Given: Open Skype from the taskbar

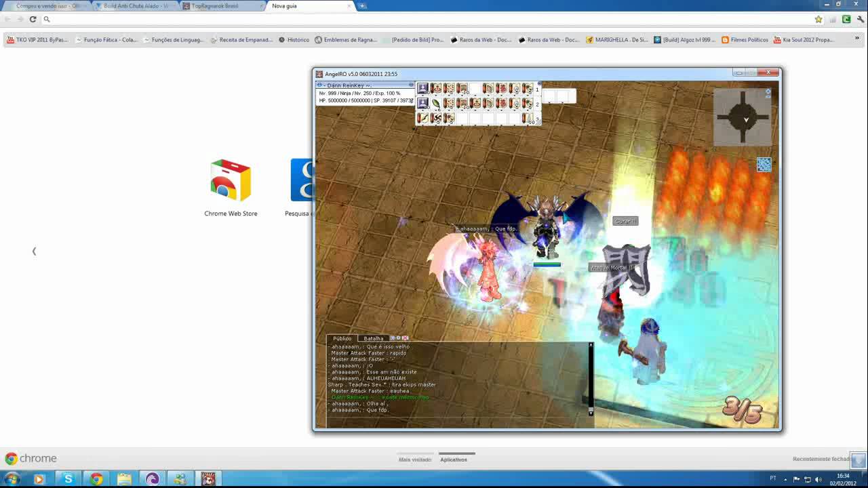Looking at the screenshot, I should (68, 479).
